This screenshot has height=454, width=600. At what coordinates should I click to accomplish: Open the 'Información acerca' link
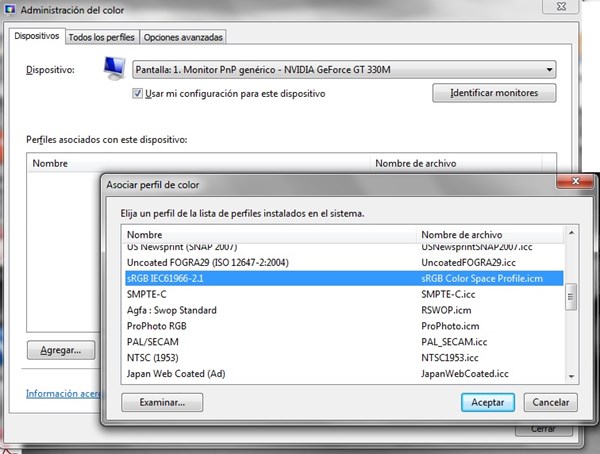pyautogui.click(x=64, y=394)
